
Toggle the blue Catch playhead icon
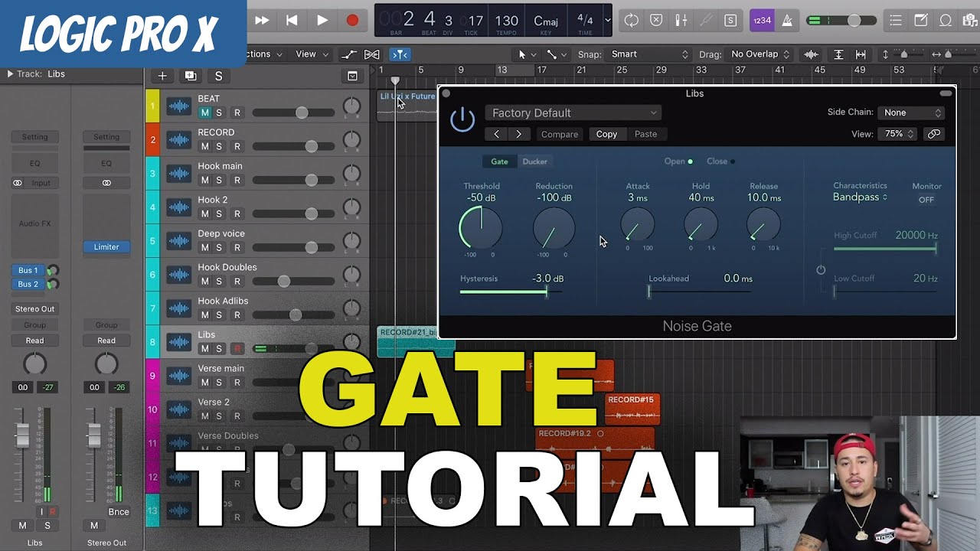(x=400, y=54)
